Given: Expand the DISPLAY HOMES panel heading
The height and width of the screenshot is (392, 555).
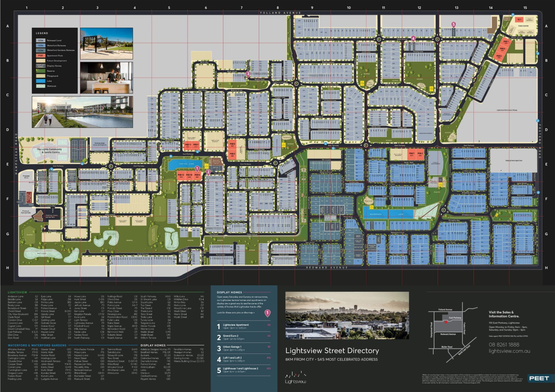Looking at the screenshot, I should tap(229, 292).
